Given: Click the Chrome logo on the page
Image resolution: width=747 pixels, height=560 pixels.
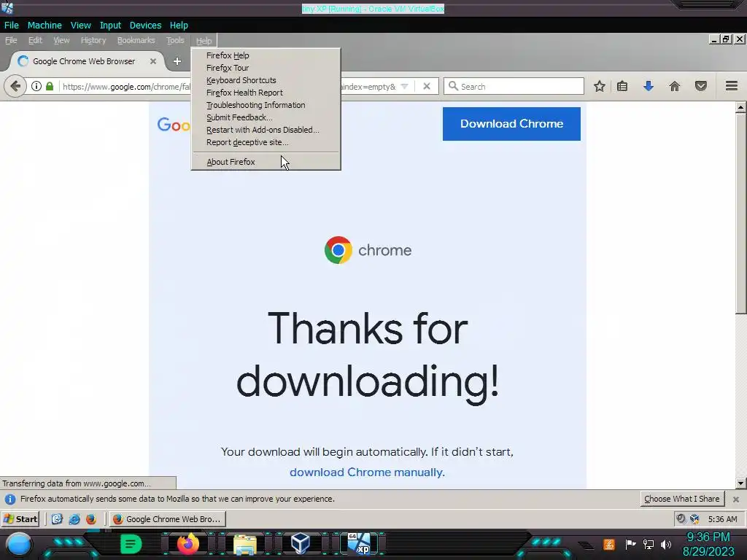Looking at the screenshot, I should (338, 250).
